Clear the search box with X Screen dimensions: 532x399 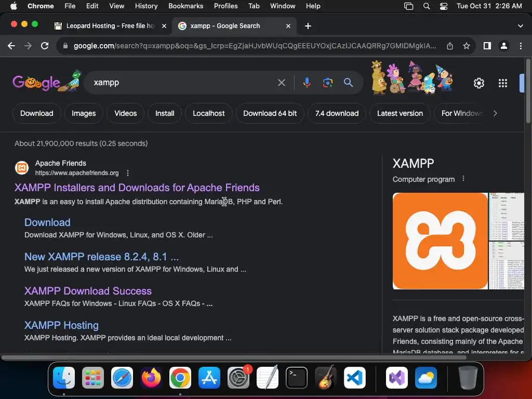tap(281, 83)
